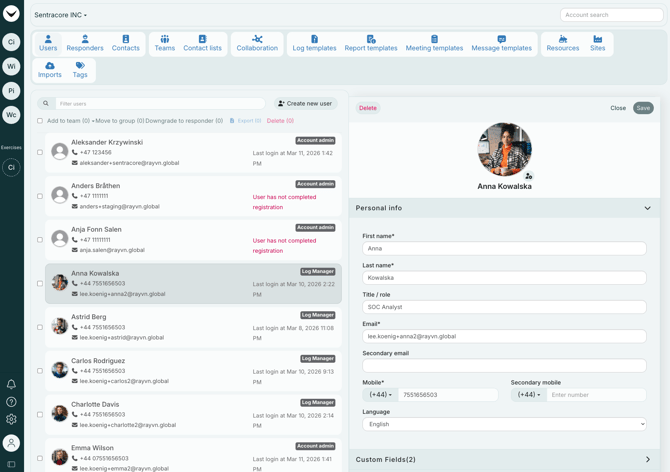Open the Tags icon
Viewport: 670px width, 472px height.
(x=80, y=66)
